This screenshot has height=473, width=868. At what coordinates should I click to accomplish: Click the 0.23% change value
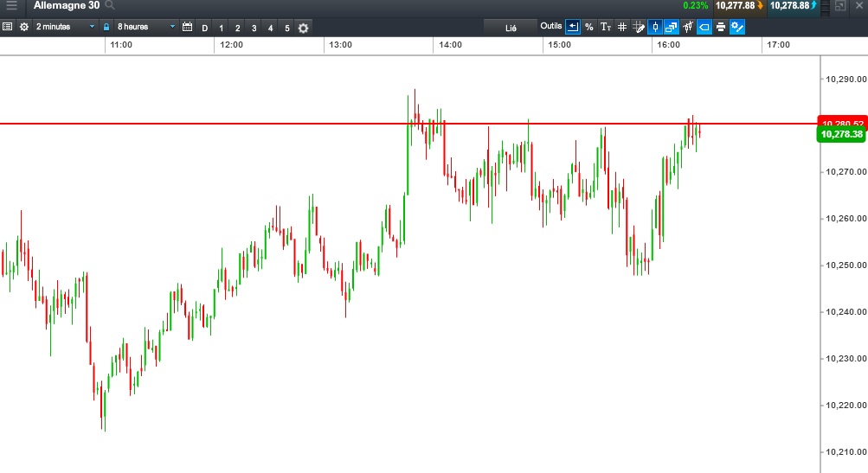click(x=695, y=5)
